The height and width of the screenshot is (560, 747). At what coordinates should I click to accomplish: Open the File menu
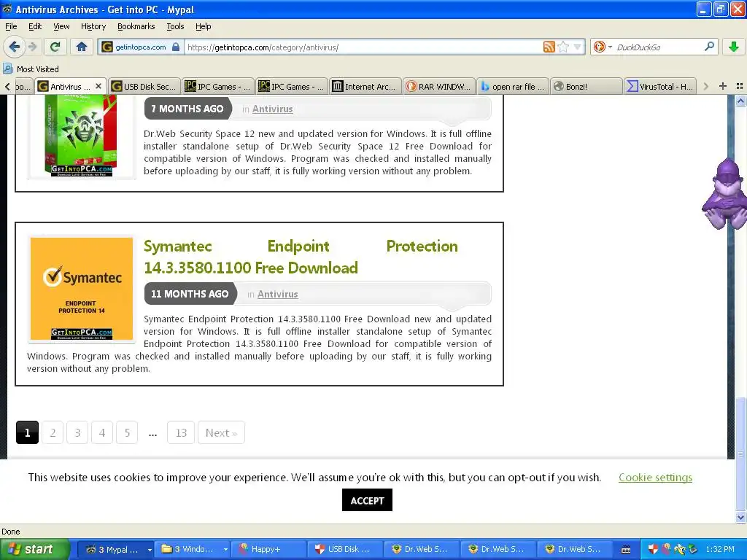[x=11, y=26]
